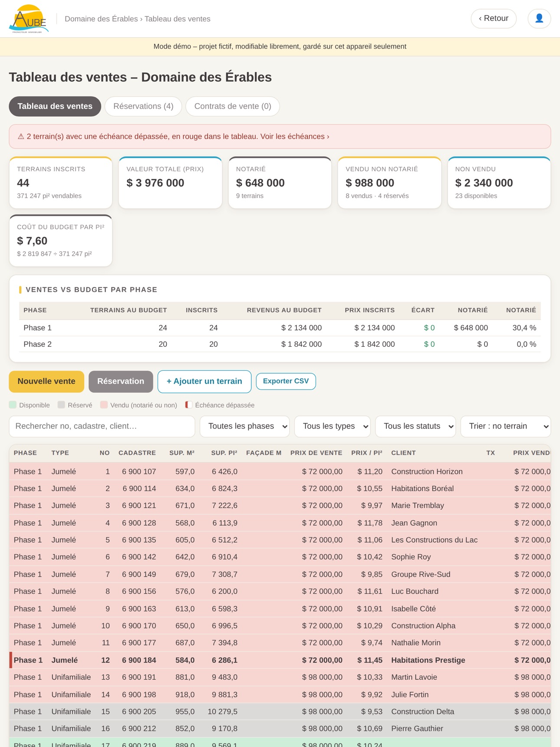Click the pink Vendu legend swatch
Image resolution: width=560 pixels, height=747 pixels.
coord(104,405)
